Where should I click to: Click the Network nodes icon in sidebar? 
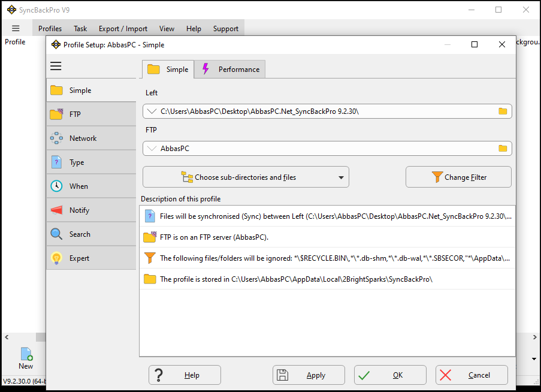56,138
